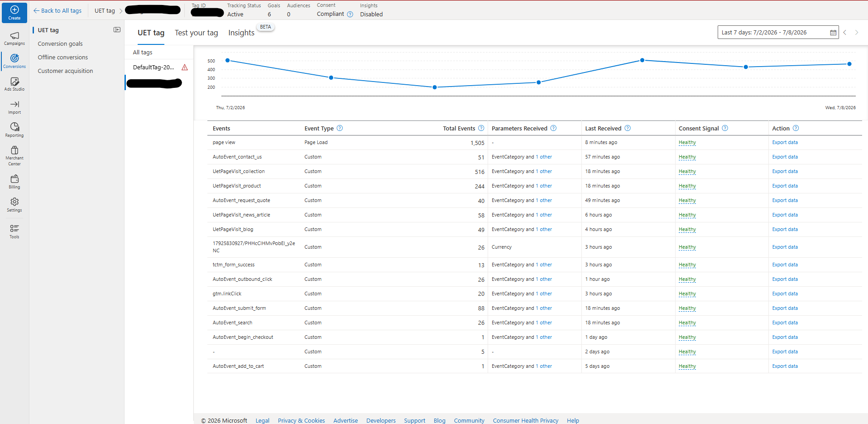Open Conversion goals menu item

click(60, 44)
